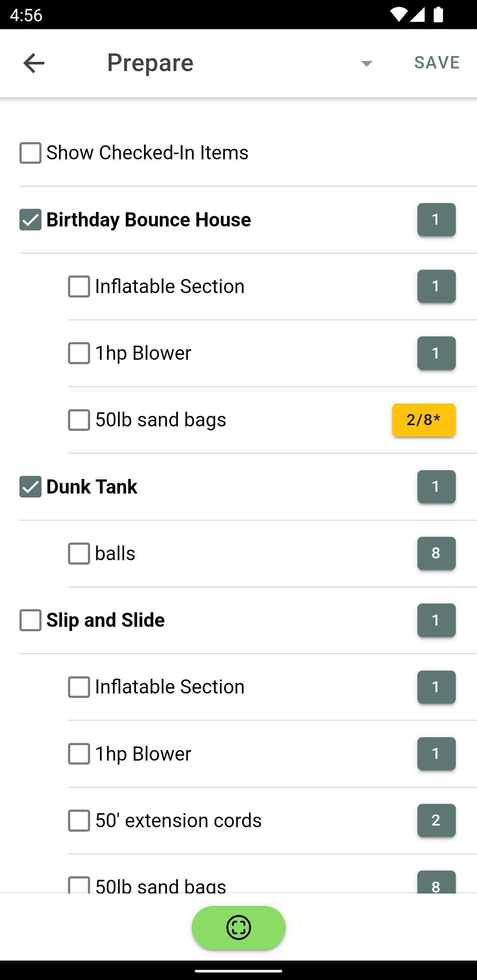The height and width of the screenshot is (980, 477).
Task: Tap the Birthday Bounce House quantity badge
Action: 436,219
